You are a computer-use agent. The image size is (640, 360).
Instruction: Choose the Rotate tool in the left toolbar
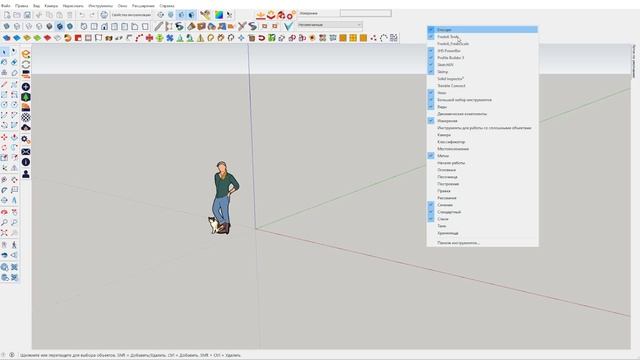[x=4, y=147]
